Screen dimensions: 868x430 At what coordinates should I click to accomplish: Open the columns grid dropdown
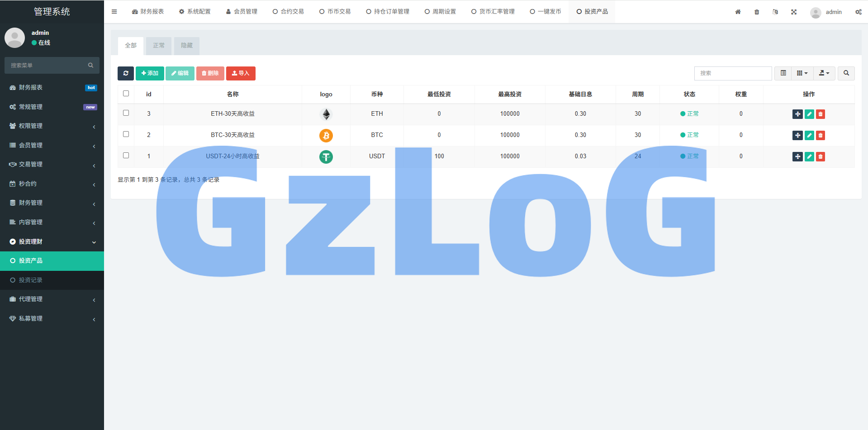802,73
